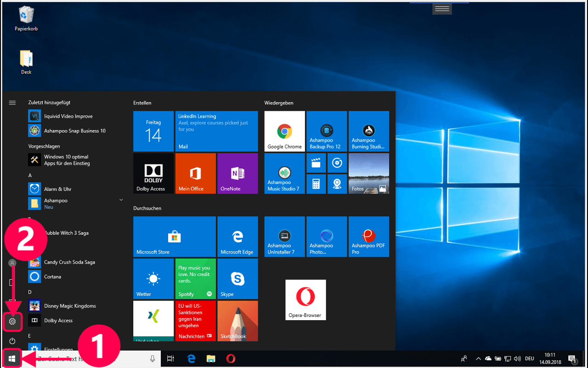Launch Ashampoo Music Studio 7 tile
This screenshot has height=368, width=588.
pyautogui.click(x=284, y=173)
